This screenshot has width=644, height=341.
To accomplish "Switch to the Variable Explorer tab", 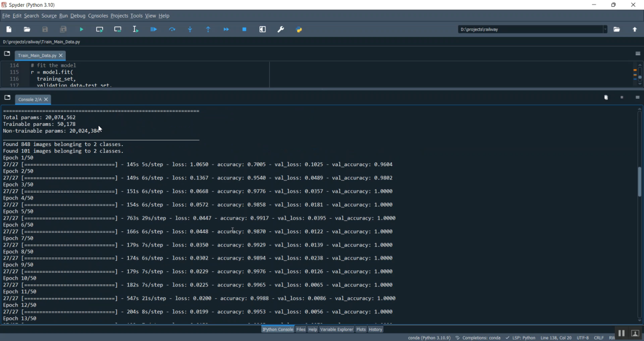I will [336, 329].
